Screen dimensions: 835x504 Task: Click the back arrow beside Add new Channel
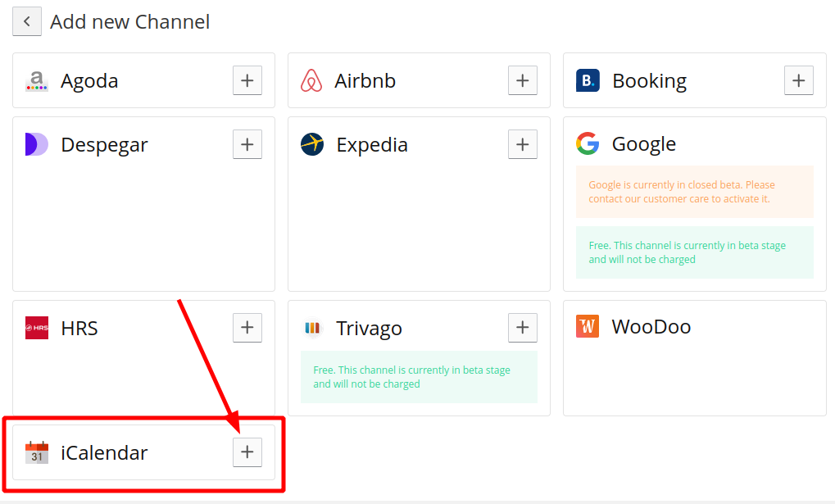click(x=26, y=21)
